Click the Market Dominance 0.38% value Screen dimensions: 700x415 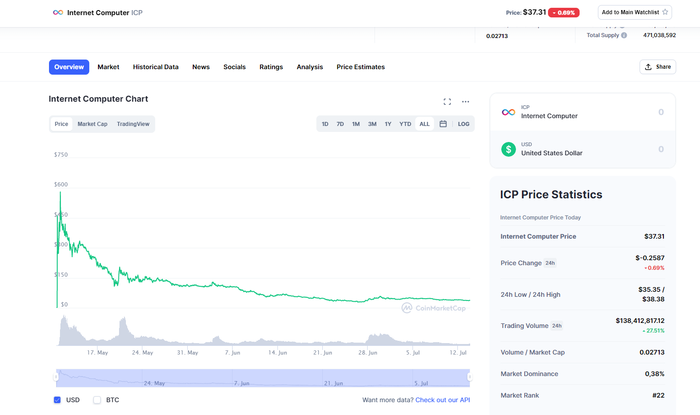654,374
